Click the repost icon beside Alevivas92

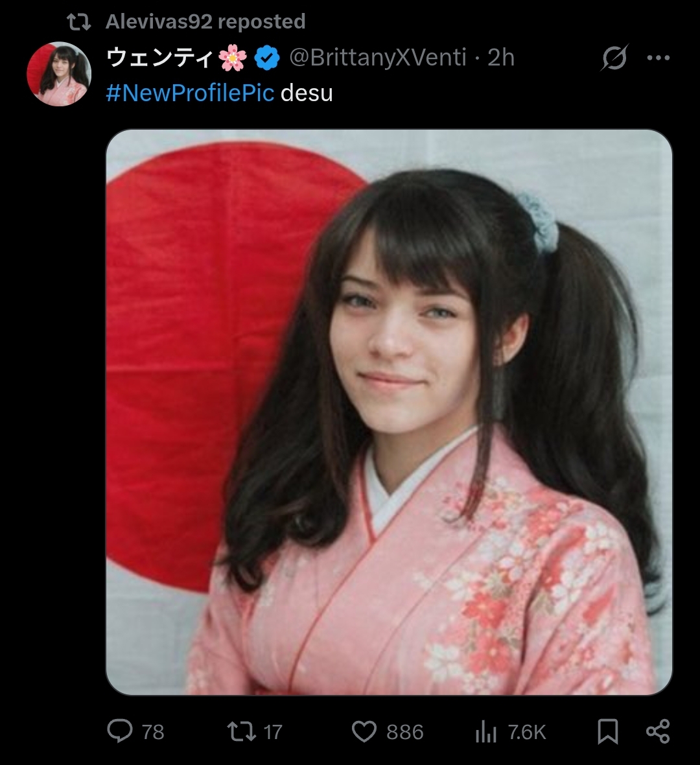[x=78, y=22]
